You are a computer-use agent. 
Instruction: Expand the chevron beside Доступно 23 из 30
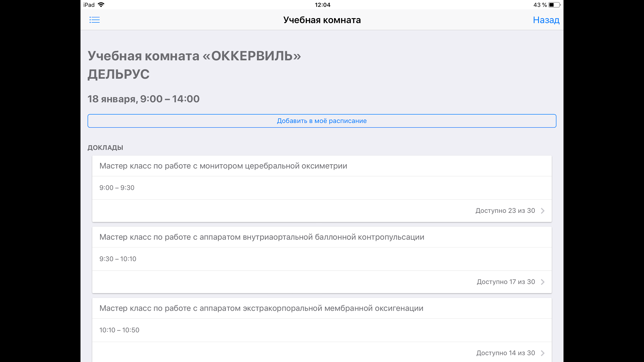pos(543,211)
